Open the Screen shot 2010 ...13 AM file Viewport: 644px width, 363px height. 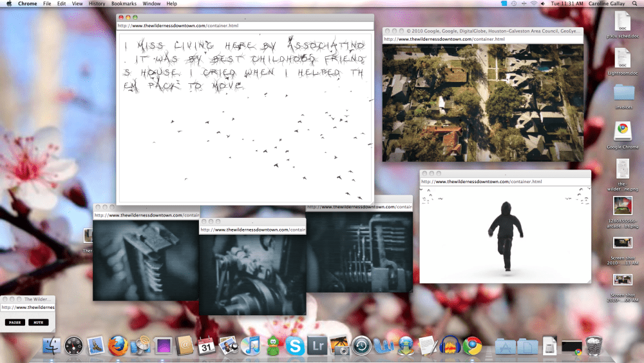[623, 250]
